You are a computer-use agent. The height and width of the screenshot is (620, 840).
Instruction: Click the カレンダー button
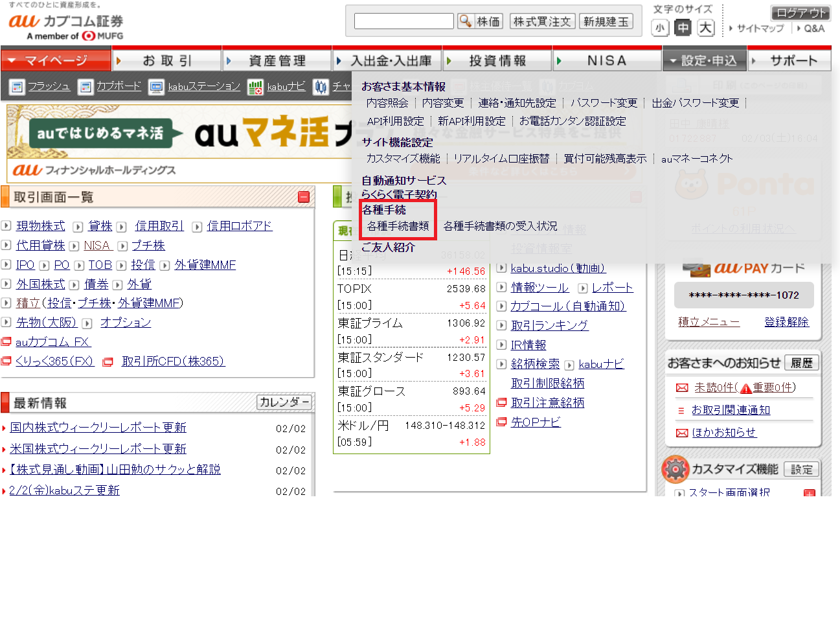(284, 402)
